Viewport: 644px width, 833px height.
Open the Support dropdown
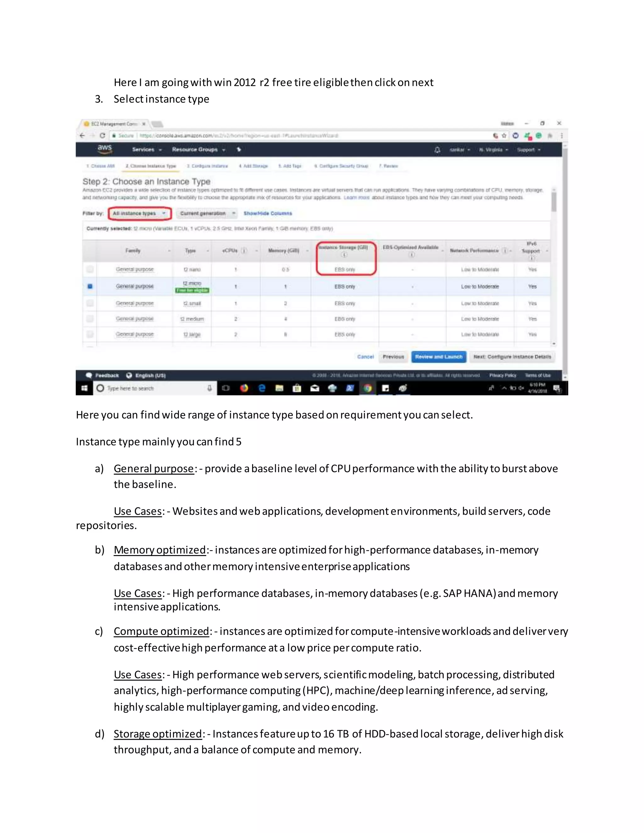click(x=529, y=150)
